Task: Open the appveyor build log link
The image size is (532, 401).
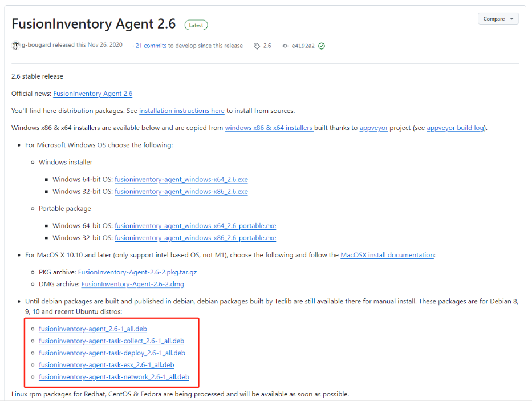Action: pyautogui.click(x=456, y=128)
